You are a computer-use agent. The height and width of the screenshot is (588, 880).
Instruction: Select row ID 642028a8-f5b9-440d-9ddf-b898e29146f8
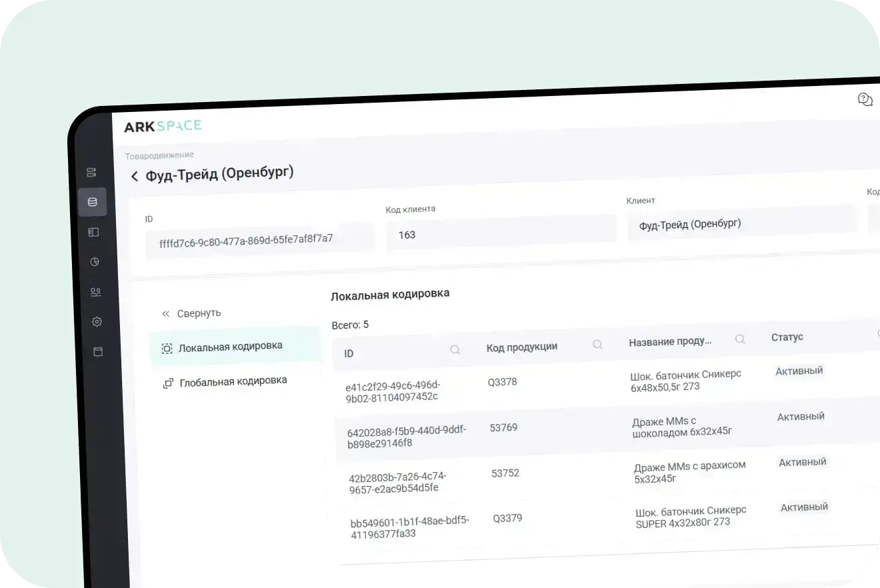coord(407,436)
